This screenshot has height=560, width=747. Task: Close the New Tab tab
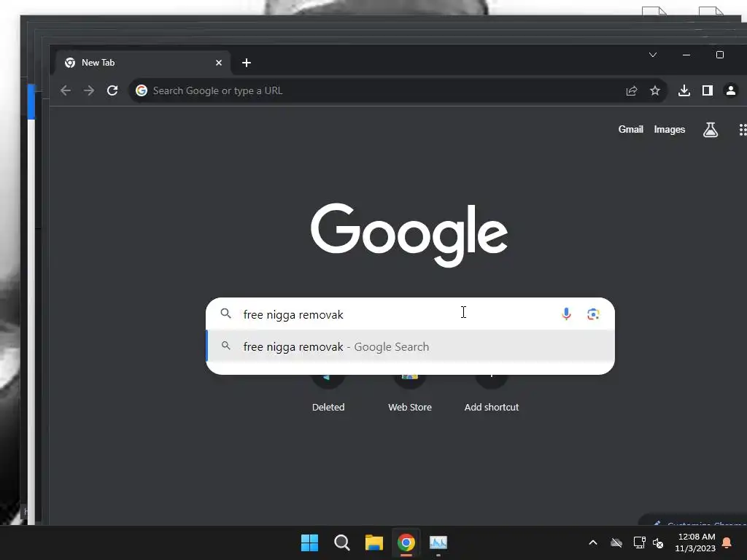(219, 63)
